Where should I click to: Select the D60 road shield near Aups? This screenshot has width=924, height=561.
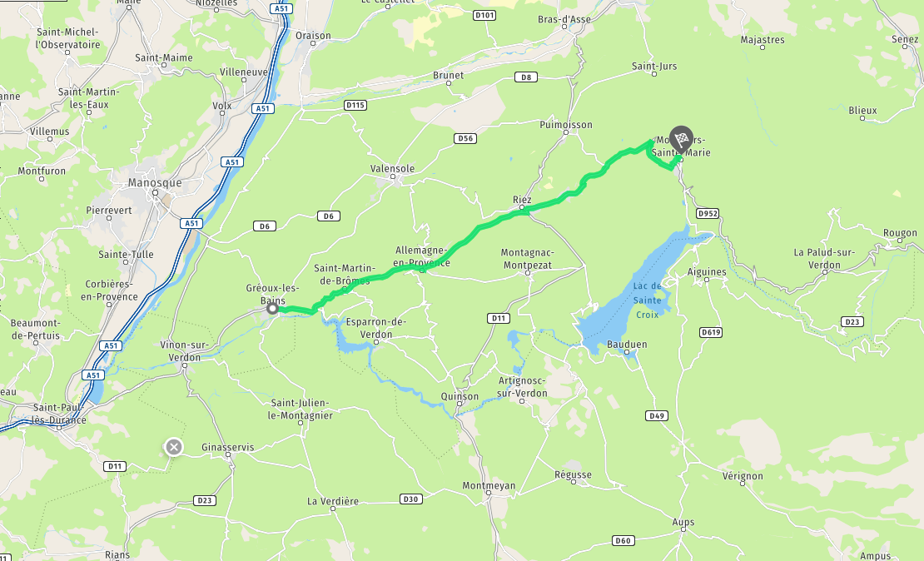pos(623,540)
